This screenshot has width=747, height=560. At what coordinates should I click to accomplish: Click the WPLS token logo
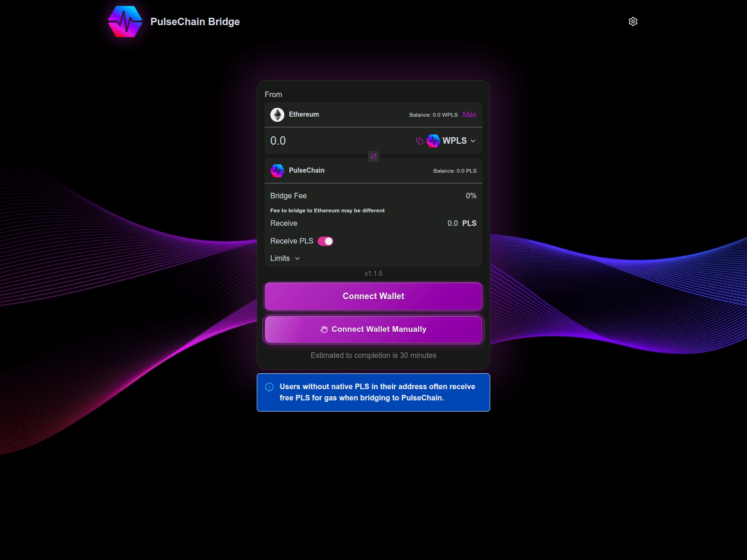433,141
